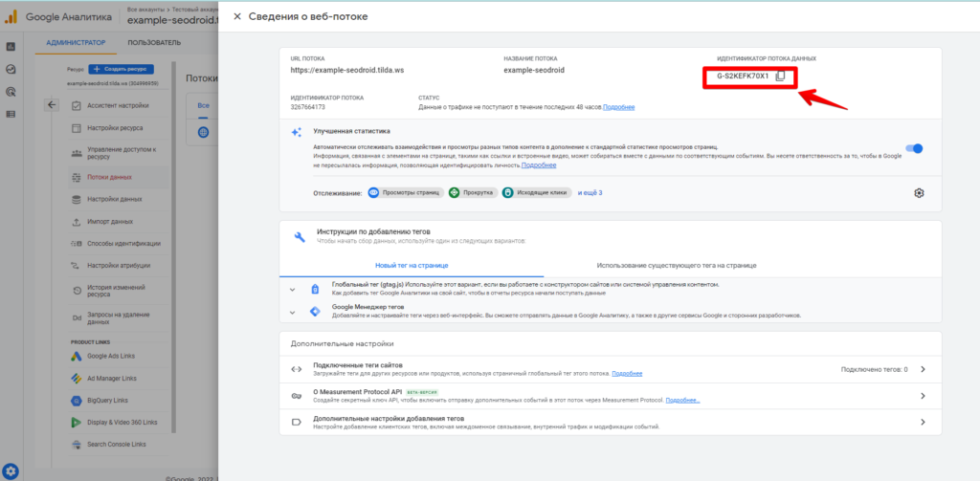This screenshot has height=481, width=980.
Task: Click the Google Tag Manager diamond icon
Action: [x=315, y=311]
